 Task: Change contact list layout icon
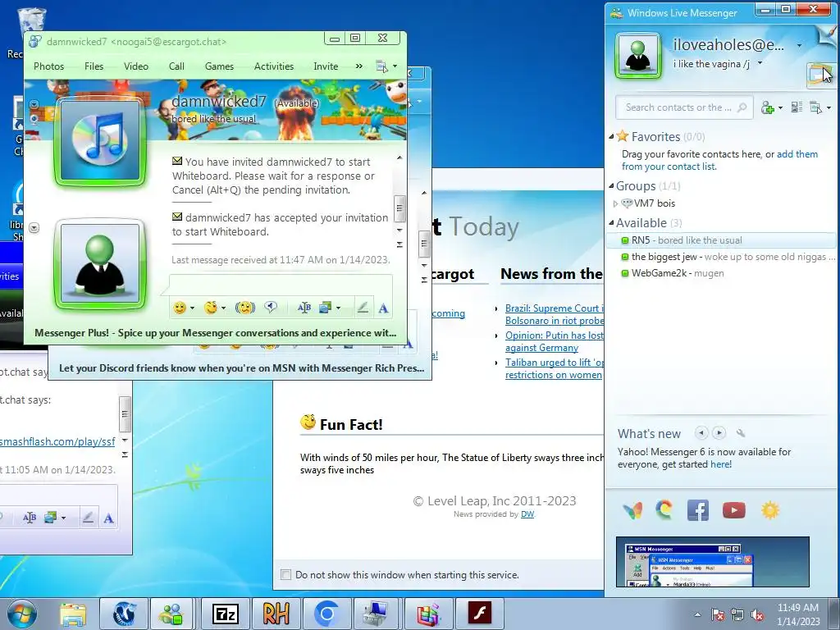[797, 107]
